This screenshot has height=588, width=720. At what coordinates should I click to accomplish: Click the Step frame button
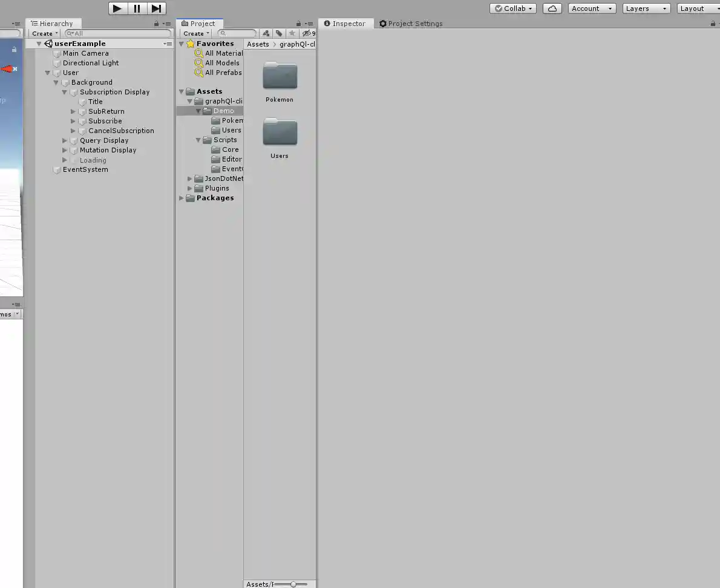pyautogui.click(x=157, y=8)
